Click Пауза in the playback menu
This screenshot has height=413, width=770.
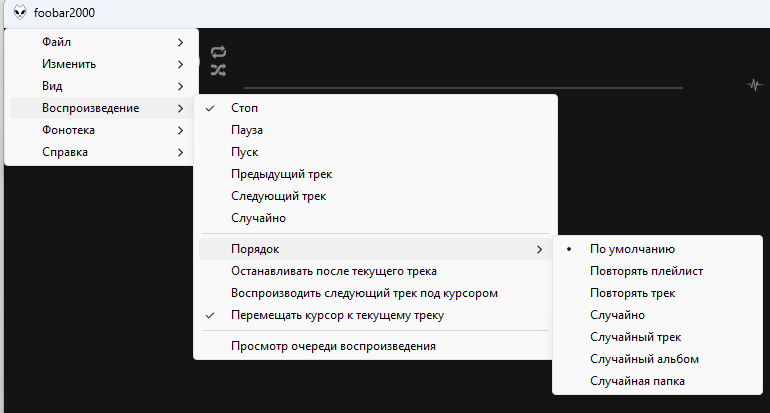(x=247, y=130)
